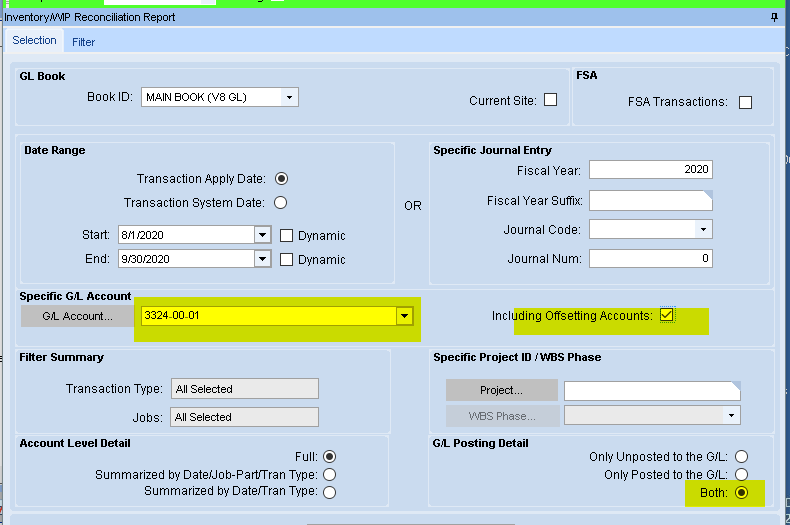Image resolution: width=790 pixels, height=525 pixels.
Task: Open the G/L Account search button
Action: click(77, 316)
